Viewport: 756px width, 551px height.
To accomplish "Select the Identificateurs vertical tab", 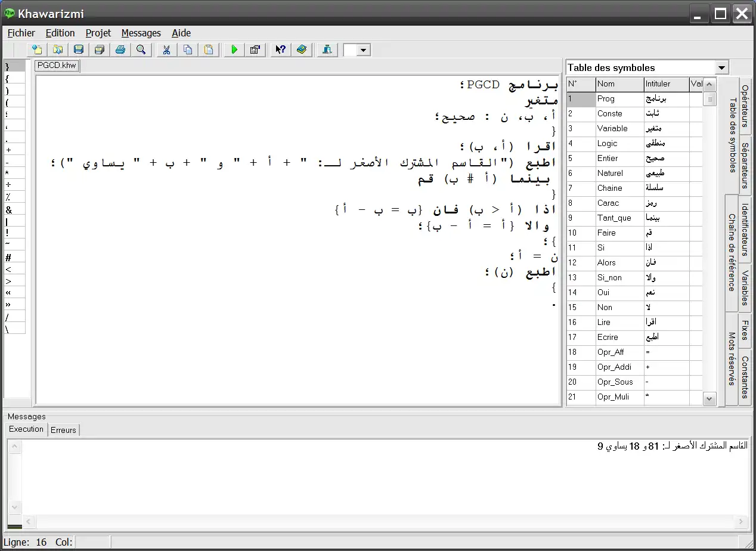I will click(x=745, y=230).
